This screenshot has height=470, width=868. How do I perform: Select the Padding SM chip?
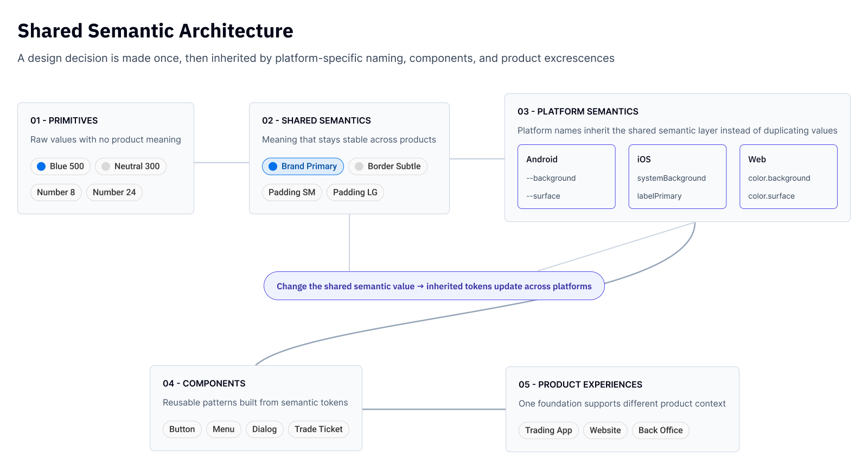point(292,193)
